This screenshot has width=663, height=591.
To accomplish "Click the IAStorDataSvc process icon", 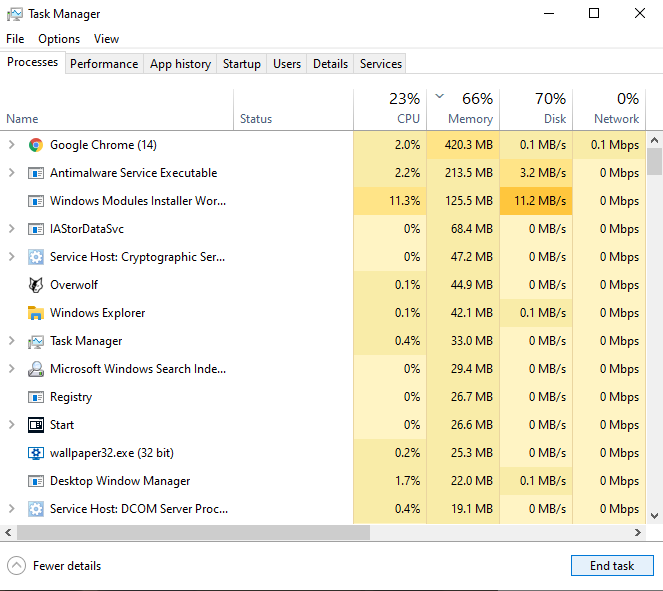I will (x=36, y=229).
